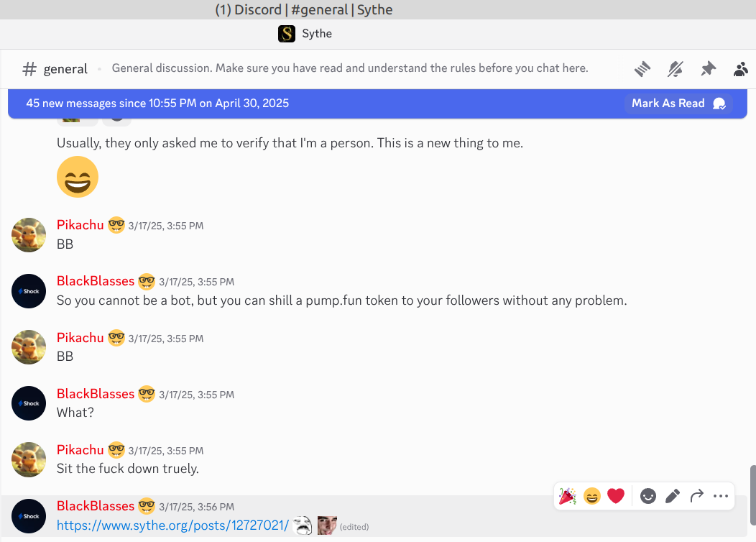
Task: Click the pencil edit message icon
Action: click(673, 496)
